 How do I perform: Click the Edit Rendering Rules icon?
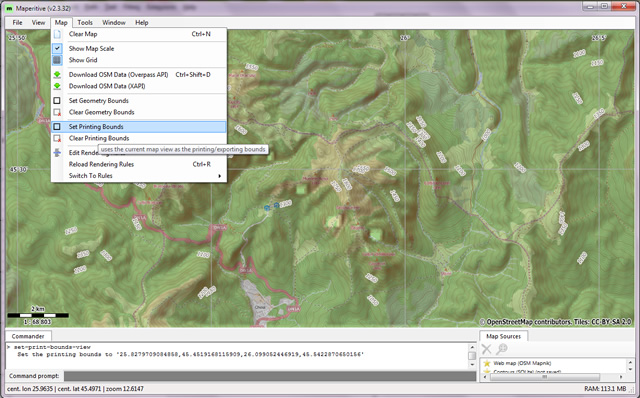coord(57,153)
